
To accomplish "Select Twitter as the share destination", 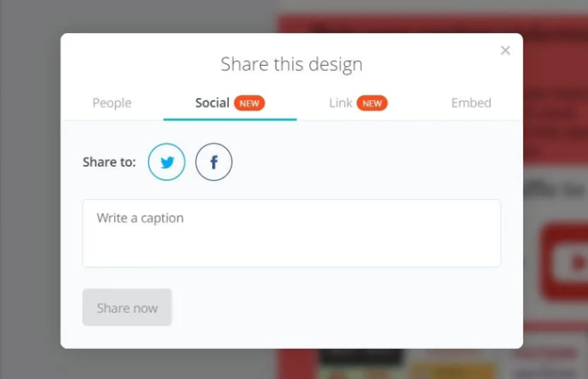I will (x=167, y=162).
